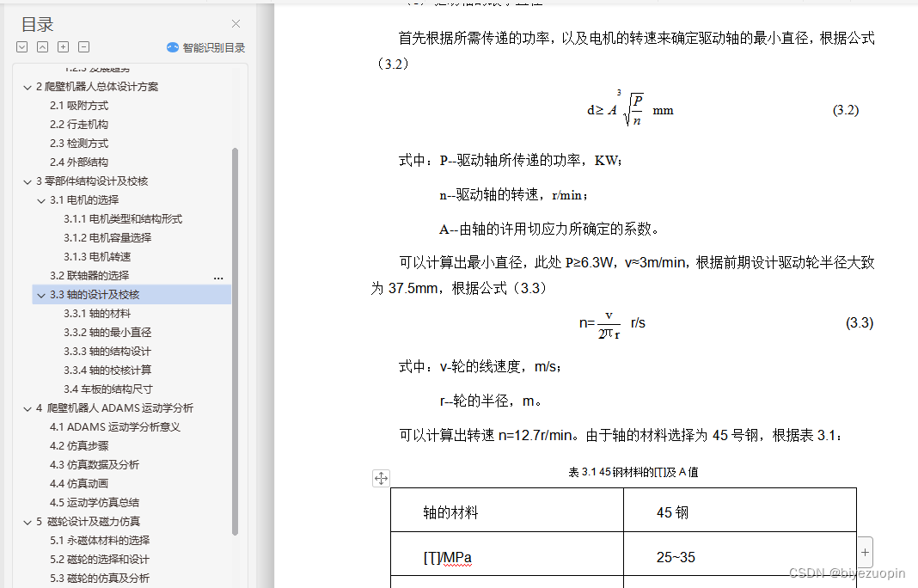Image resolution: width=918 pixels, height=588 pixels.
Task: Open '3.3.2 轴的最小直径' heading
Action: tap(107, 332)
